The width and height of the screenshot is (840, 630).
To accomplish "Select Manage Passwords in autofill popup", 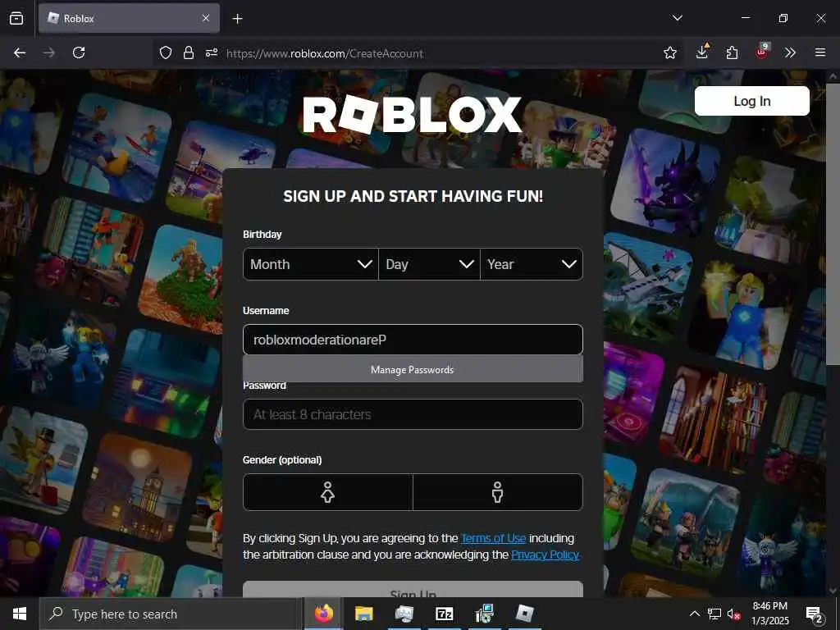I will (x=413, y=370).
